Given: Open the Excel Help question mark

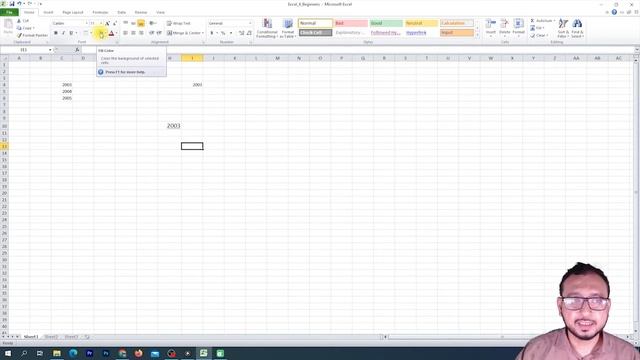Looking at the screenshot, I should click(614, 12).
